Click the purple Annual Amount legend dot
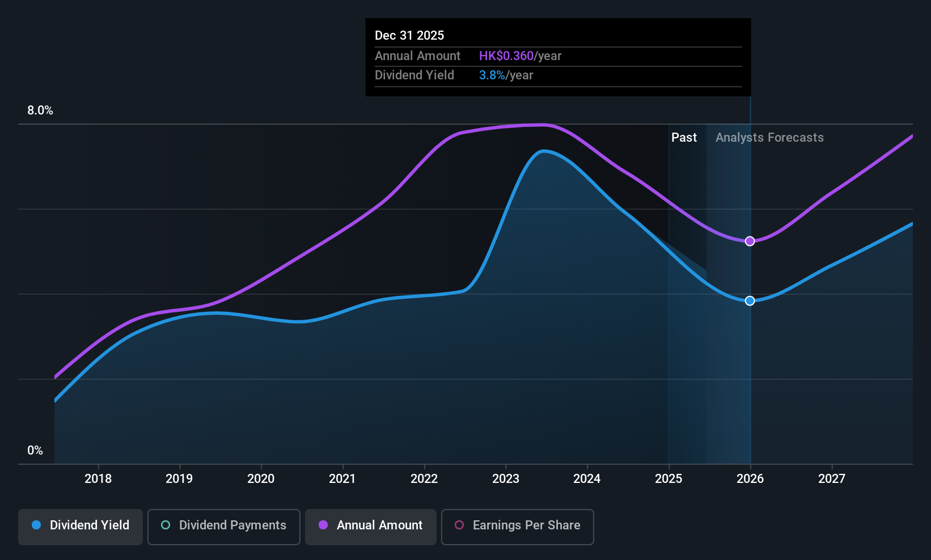Screen dimensions: 931x560 point(323,525)
